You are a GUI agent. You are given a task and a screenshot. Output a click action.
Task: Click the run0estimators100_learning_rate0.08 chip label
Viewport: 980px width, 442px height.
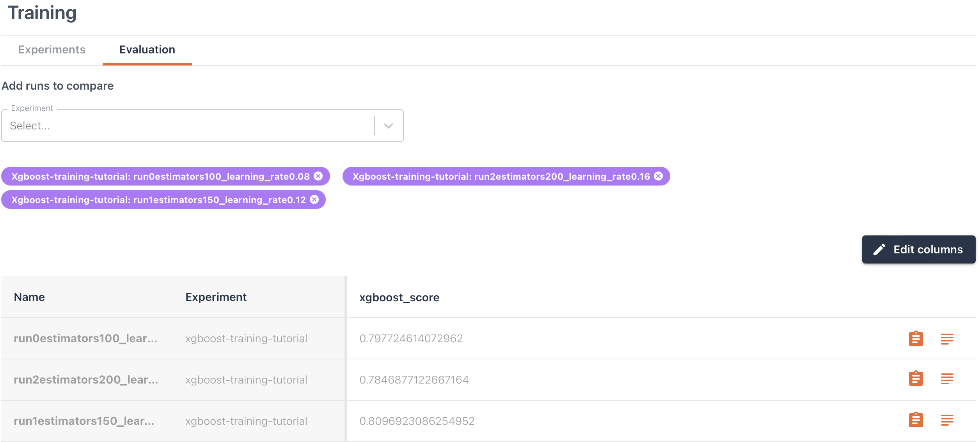[160, 177]
